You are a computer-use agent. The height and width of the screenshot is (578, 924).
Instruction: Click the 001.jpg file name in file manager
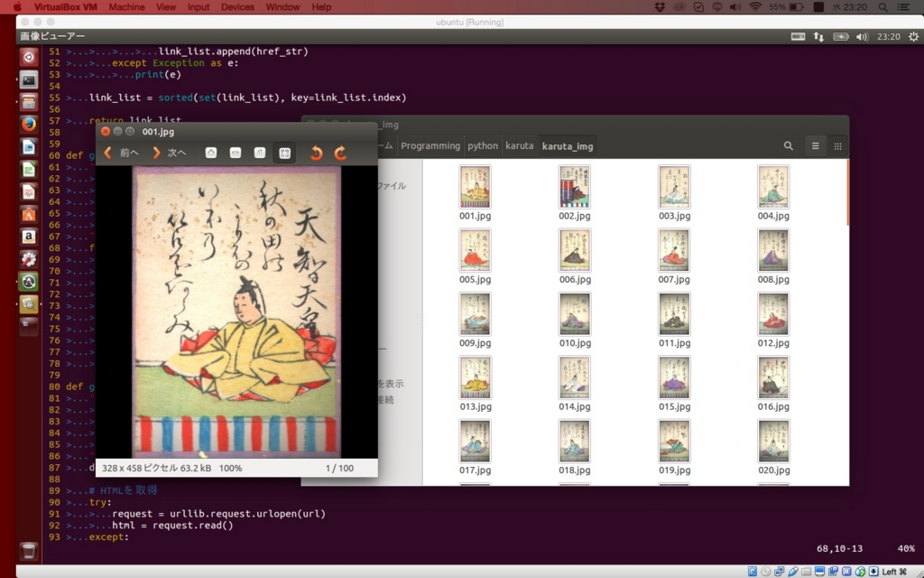[475, 216]
